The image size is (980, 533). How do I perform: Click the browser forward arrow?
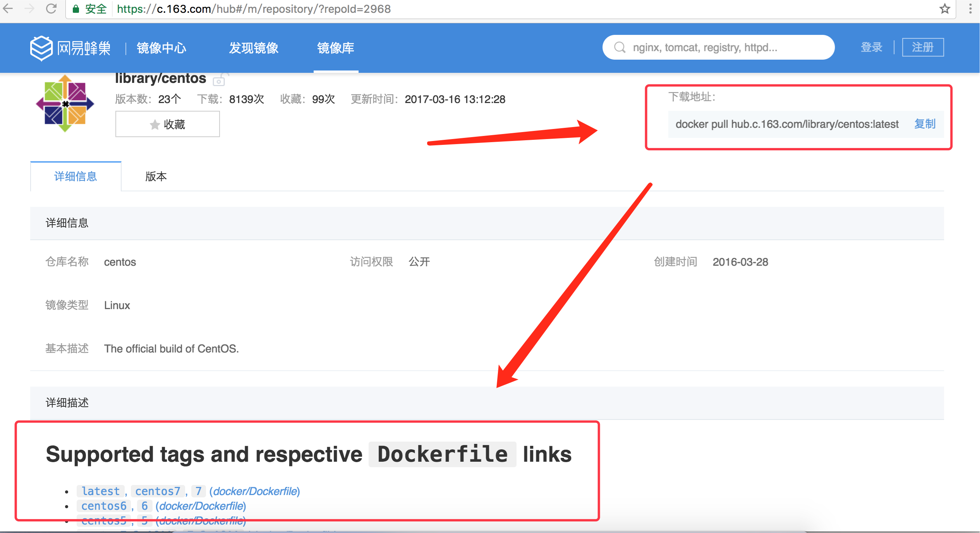click(x=29, y=9)
